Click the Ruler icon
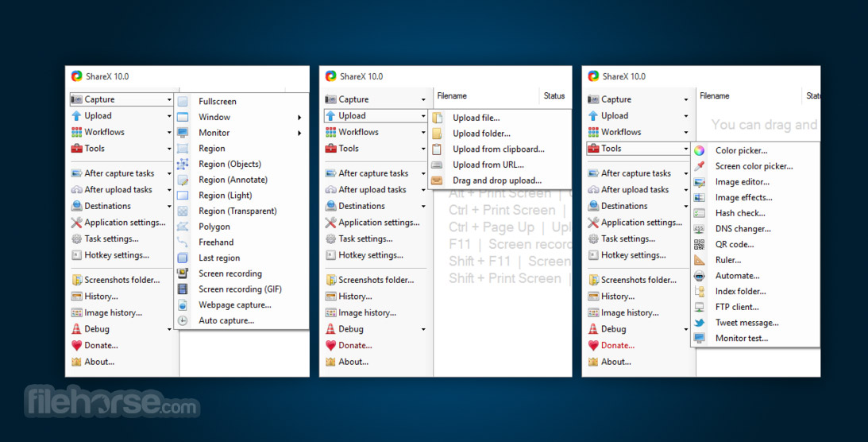The height and width of the screenshot is (442, 868). [x=700, y=260]
